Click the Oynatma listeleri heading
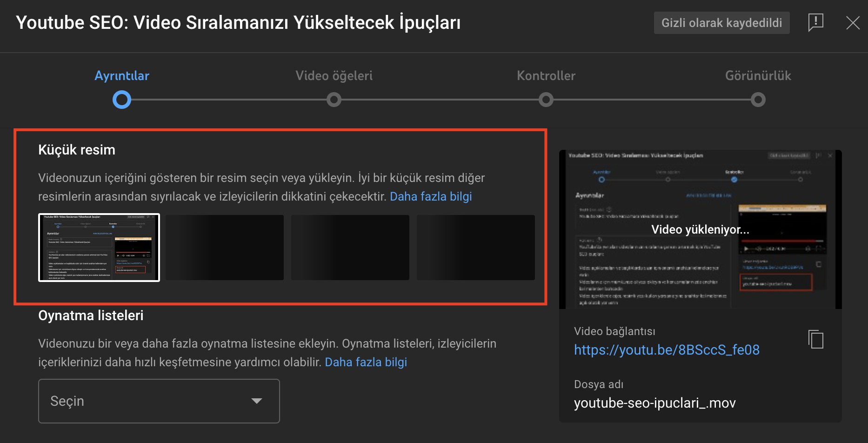This screenshot has height=443, width=868. 91,315
